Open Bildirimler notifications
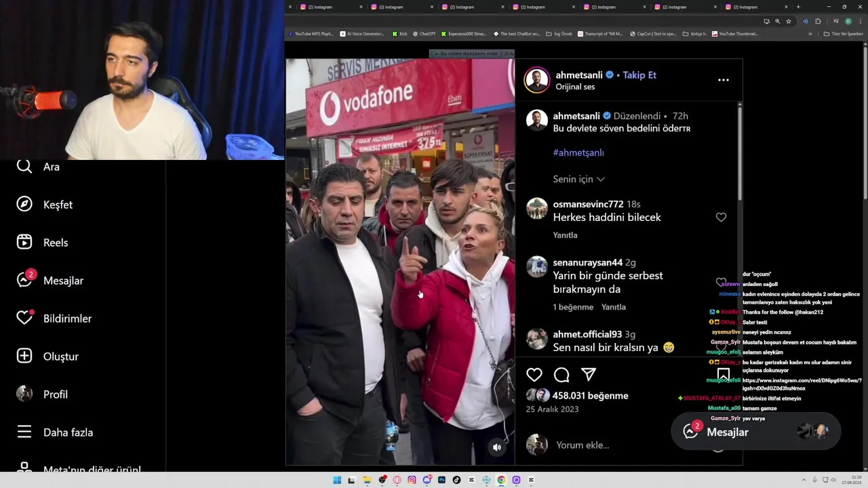The width and height of the screenshot is (868, 488). (54, 319)
